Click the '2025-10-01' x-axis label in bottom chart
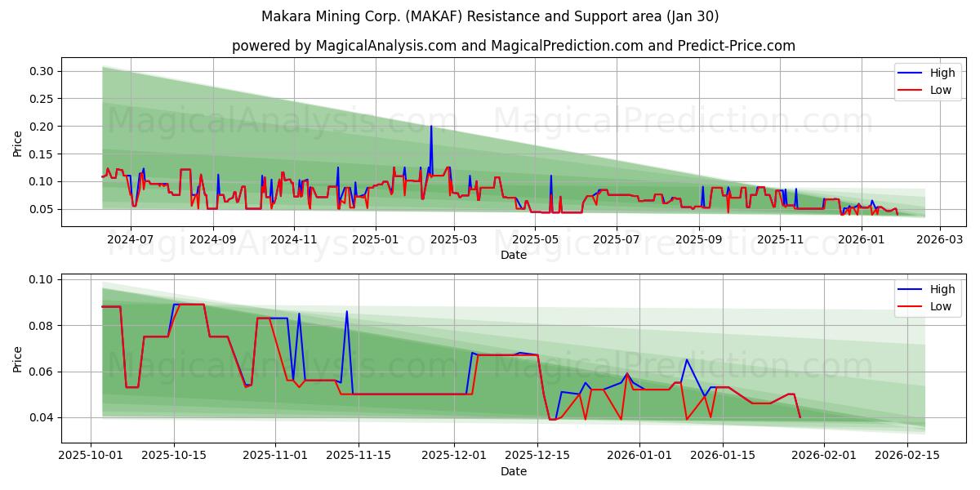This screenshot has height=490, width=980. (90, 457)
